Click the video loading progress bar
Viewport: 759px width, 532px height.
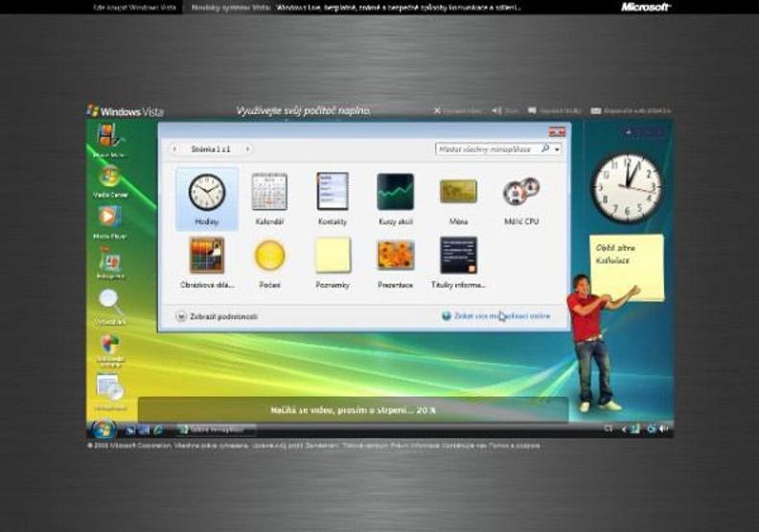tap(353, 410)
